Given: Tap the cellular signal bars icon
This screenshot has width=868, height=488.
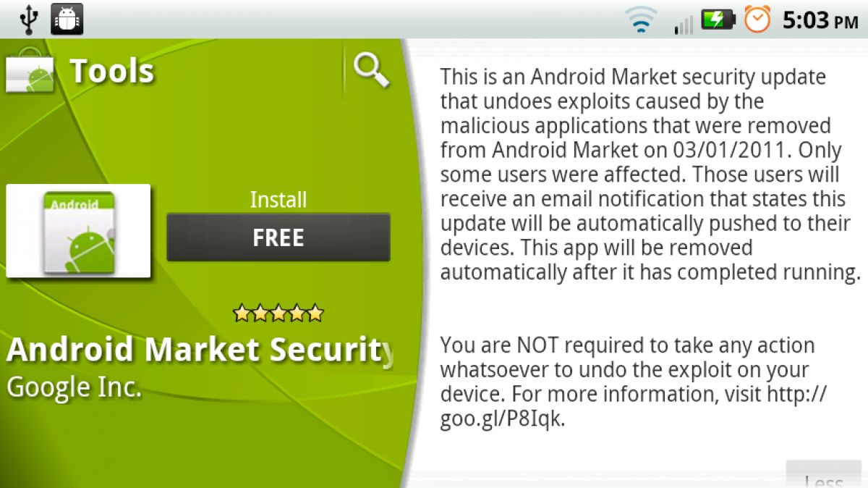Looking at the screenshot, I should 683,22.
